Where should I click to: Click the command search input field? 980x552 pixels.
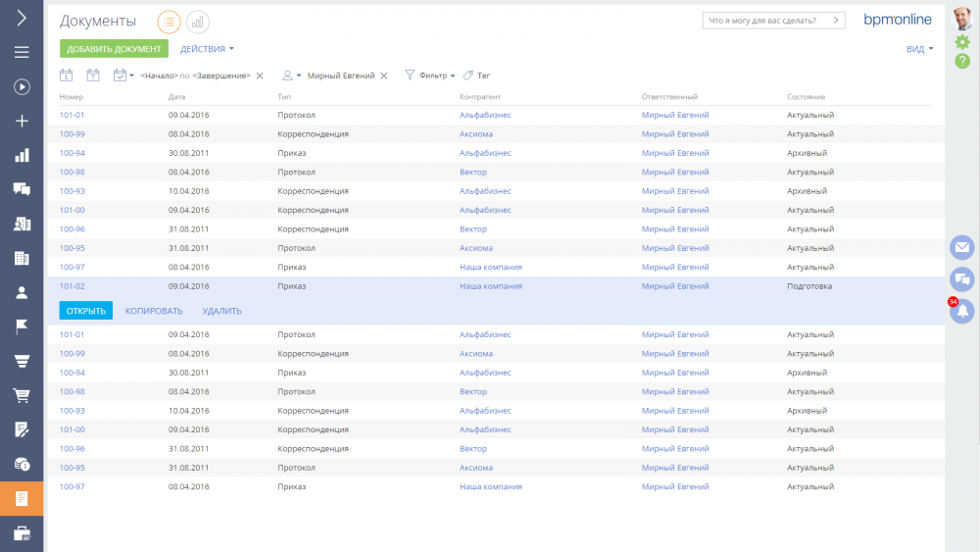[764, 20]
